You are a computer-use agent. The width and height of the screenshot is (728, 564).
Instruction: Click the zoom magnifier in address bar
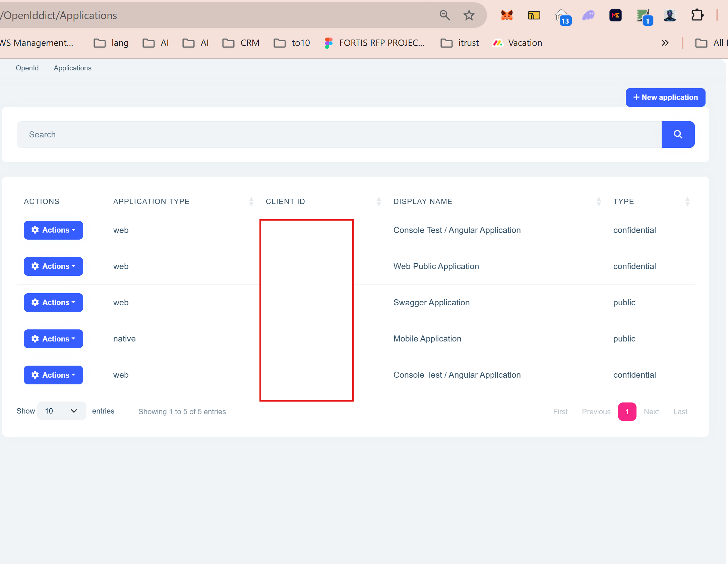[x=444, y=15]
